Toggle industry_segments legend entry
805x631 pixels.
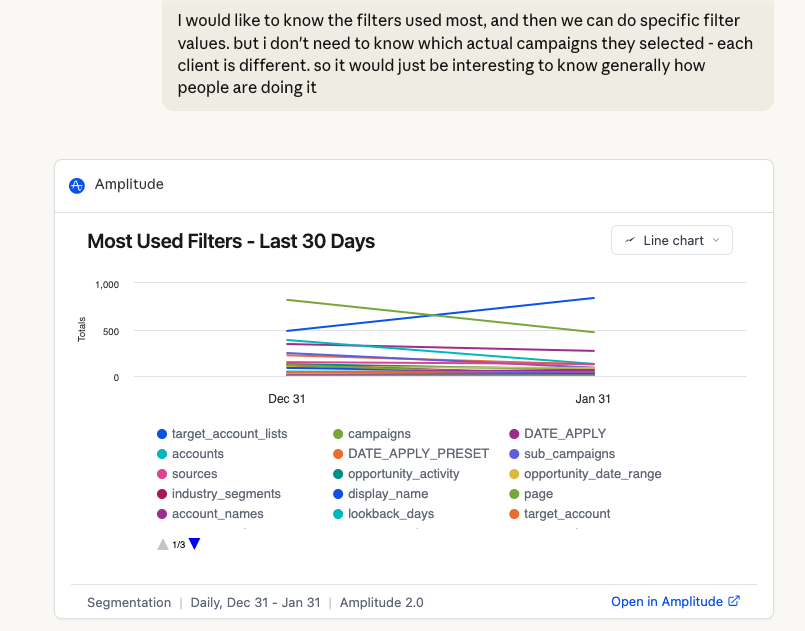coord(226,494)
